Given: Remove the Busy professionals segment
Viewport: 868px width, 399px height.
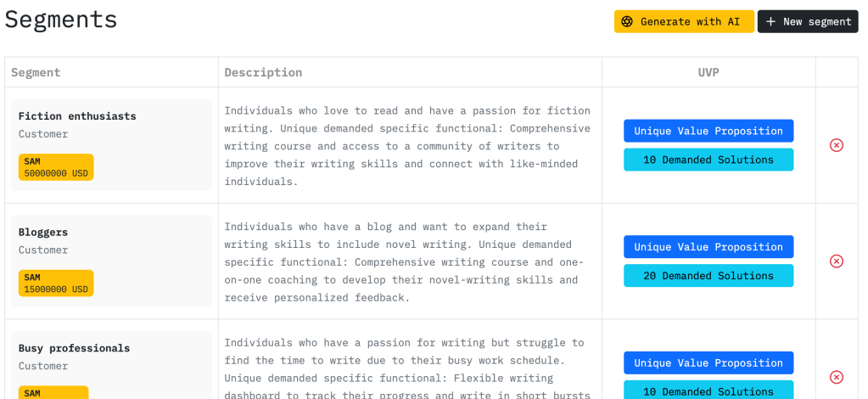Looking at the screenshot, I should coord(836,377).
